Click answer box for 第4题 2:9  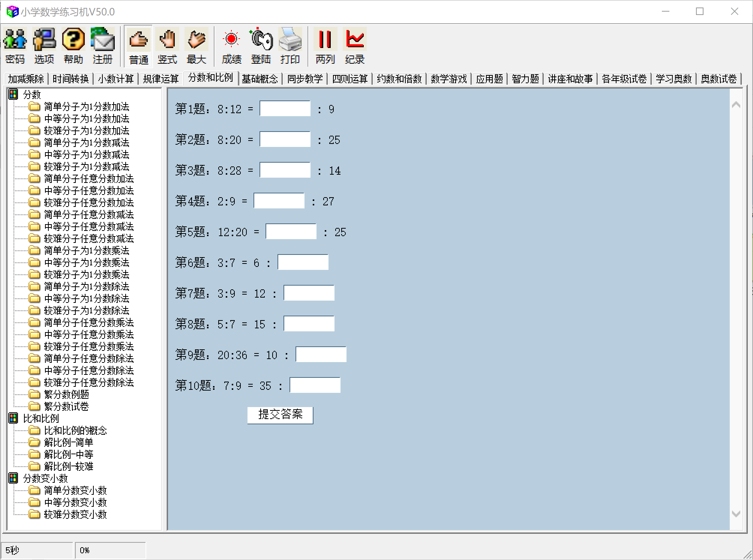click(x=279, y=201)
